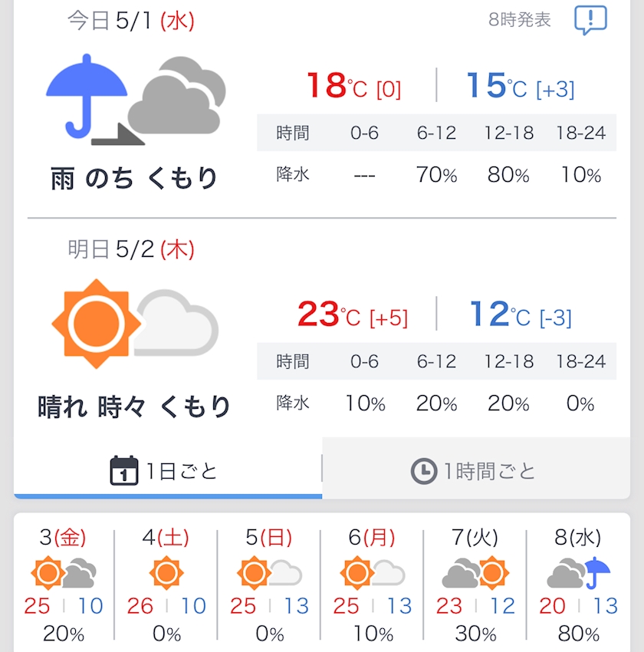This screenshot has height=652, width=644.
Task: Click the 80% precipitation for 12-18 today
Action: pyautogui.click(x=508, y=175)
